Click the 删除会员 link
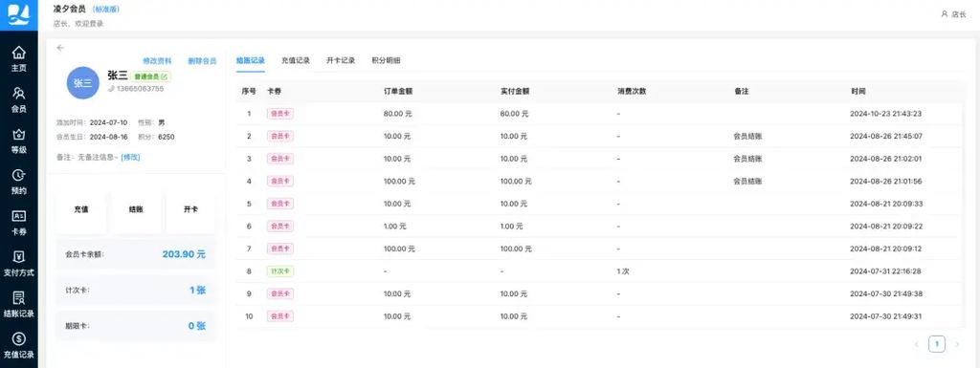The height and width of the screenshot is (368, 980). [x=202, y=61]
